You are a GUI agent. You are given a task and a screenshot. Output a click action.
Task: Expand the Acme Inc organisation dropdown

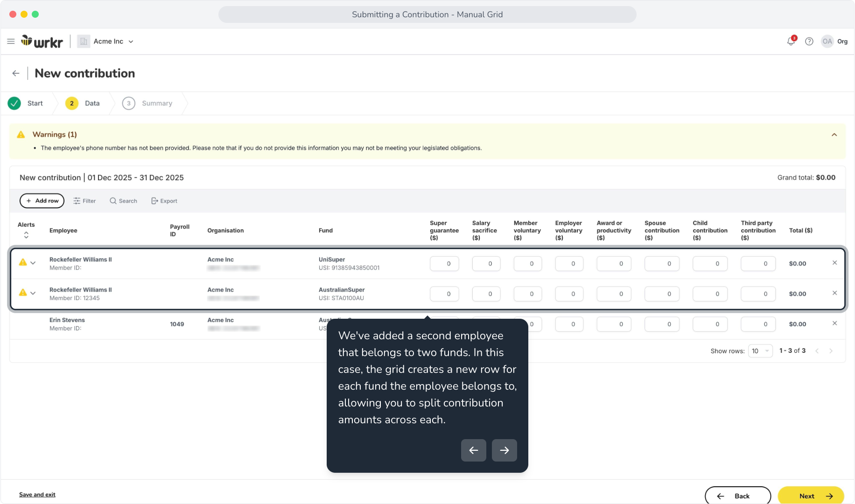[x=131, y=42]
